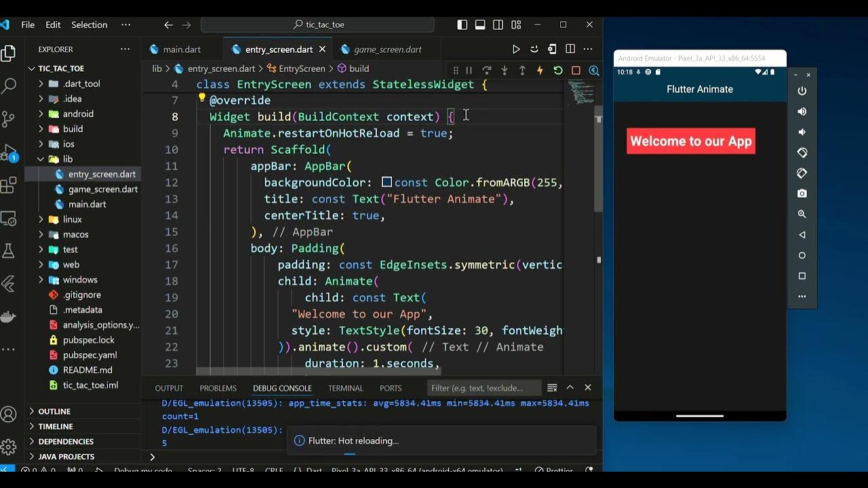
Task: Rotate the emulator left
Action: [802, 152]
